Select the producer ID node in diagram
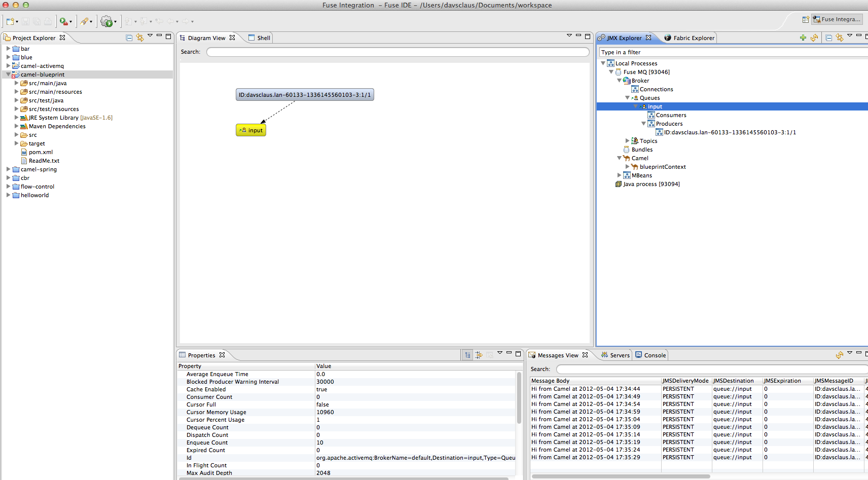868x480 pixels. coord(305,95)
